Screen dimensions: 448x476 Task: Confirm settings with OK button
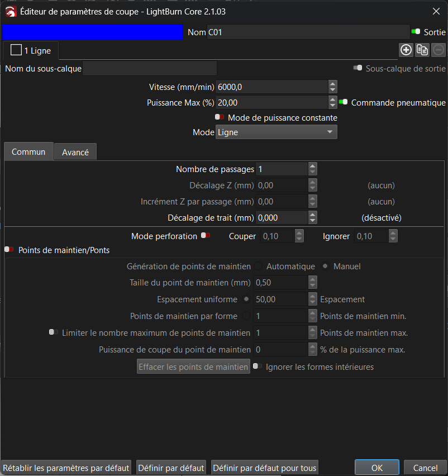(x=377, y=468)
